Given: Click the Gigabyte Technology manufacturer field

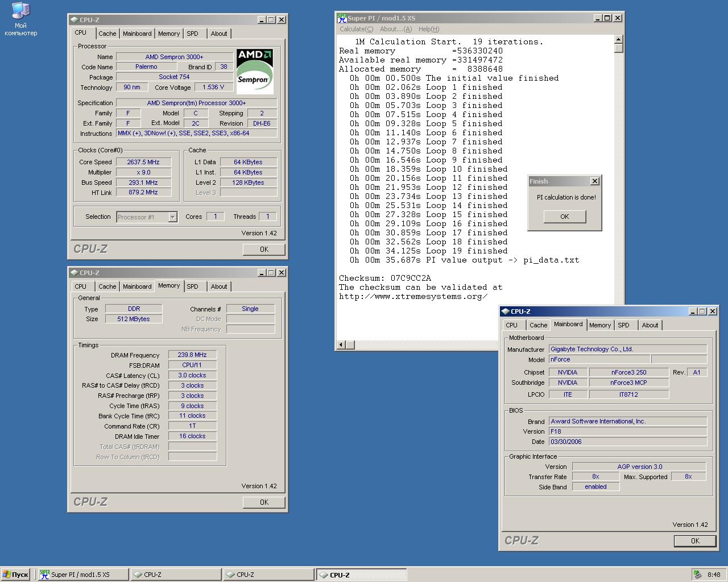Looking at the screenshot, I should tap(628, 349).
